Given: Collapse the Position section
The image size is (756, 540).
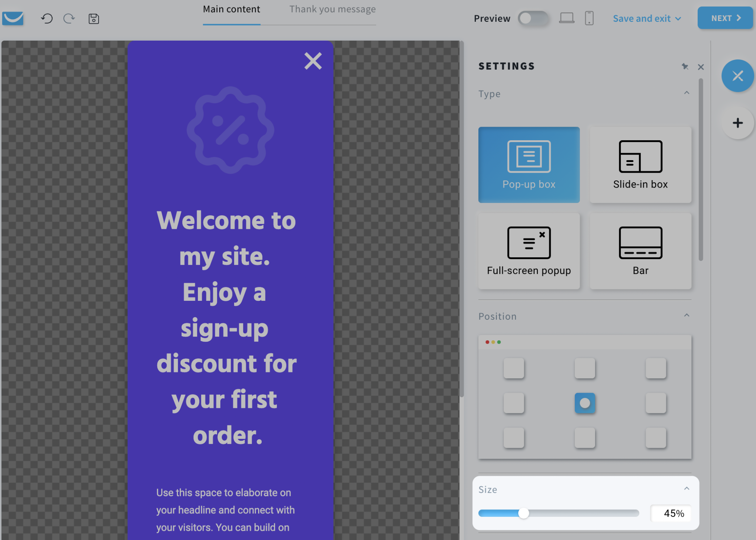Looking at the screenshot, I should pos(686,315).
